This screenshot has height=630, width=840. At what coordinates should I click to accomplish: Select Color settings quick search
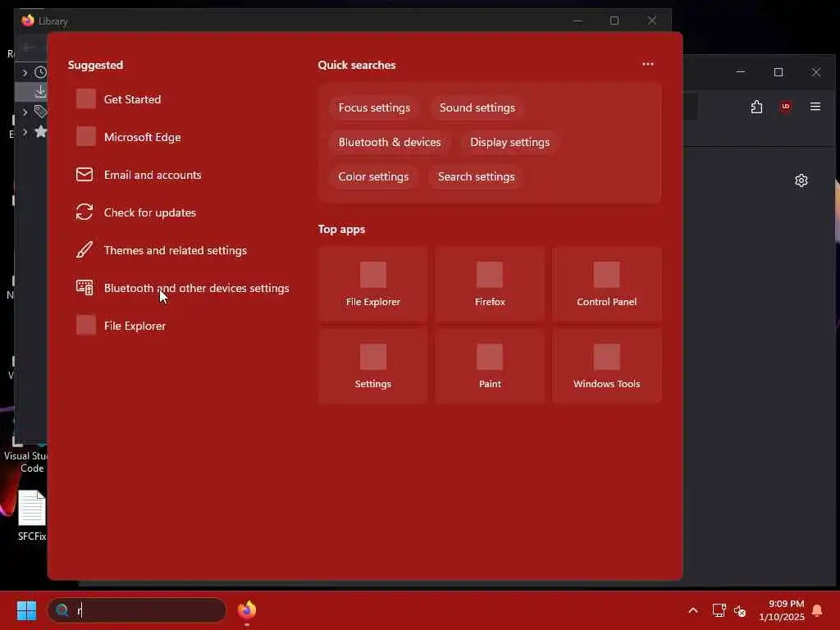coord(373,176)
